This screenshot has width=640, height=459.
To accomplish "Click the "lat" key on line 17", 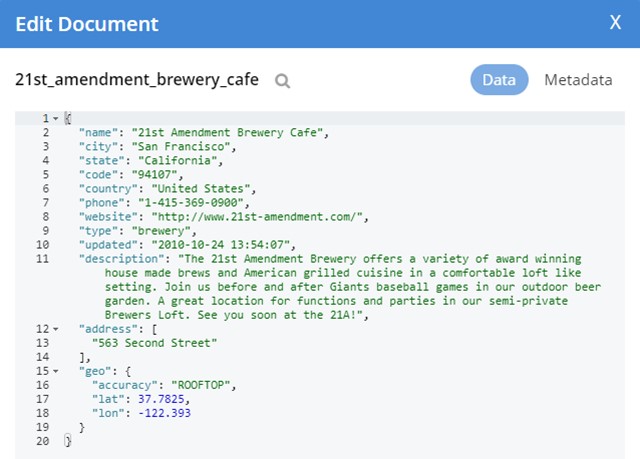I will [x=108, y=399].
